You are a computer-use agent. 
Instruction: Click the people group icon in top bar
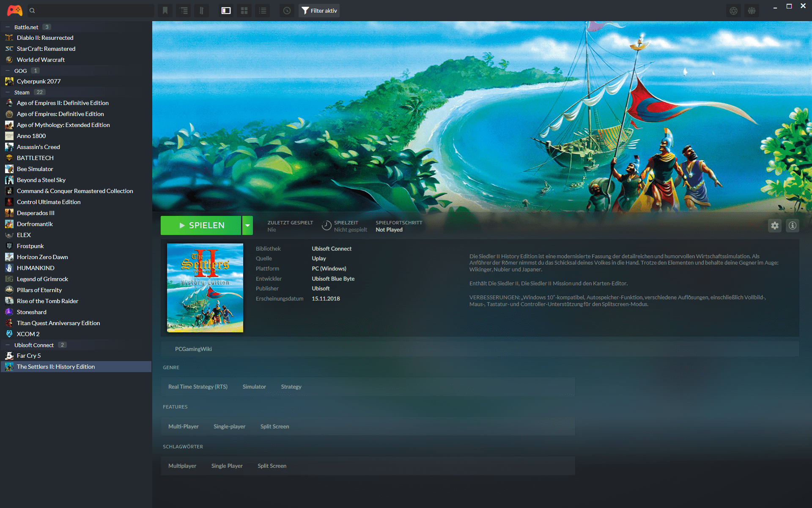click(x=752, y=11)
